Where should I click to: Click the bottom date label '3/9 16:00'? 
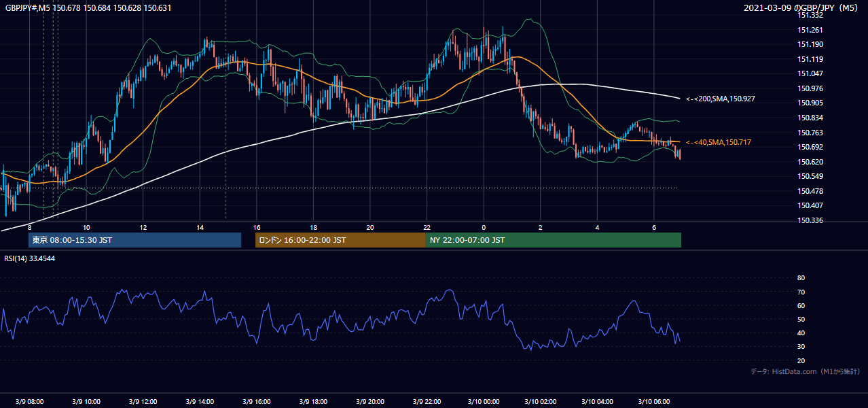click(257, 402)
